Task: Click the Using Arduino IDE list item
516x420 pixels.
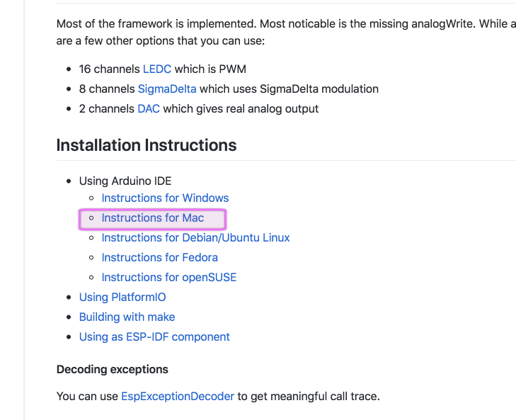Action: (x=125, y=181)
